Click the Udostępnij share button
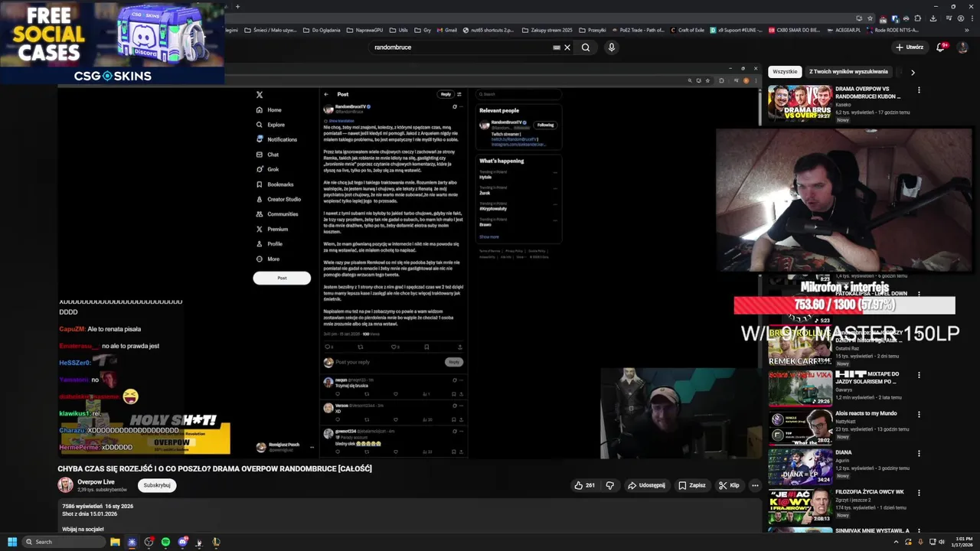The width and height of the screenshot is (980, 551). pos(646,485)
